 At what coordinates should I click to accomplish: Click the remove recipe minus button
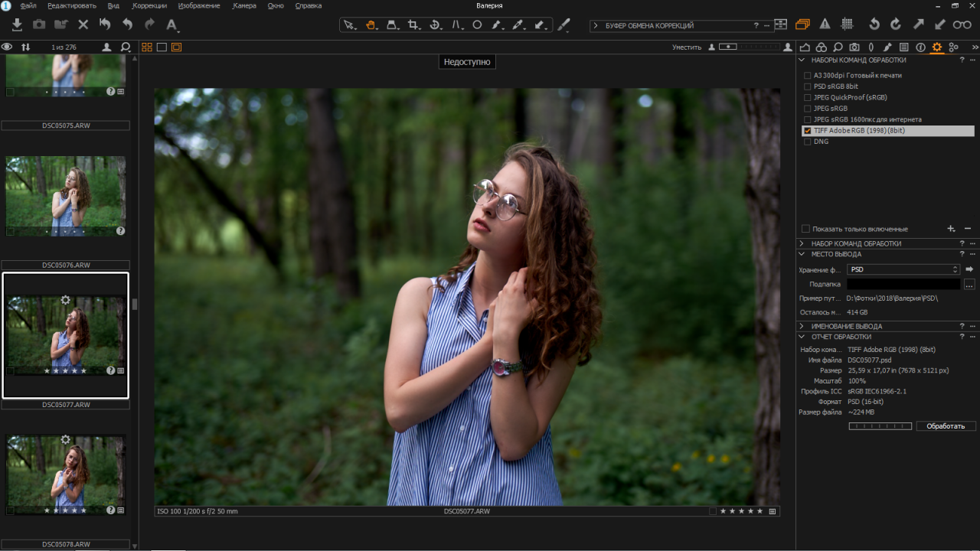968,229
